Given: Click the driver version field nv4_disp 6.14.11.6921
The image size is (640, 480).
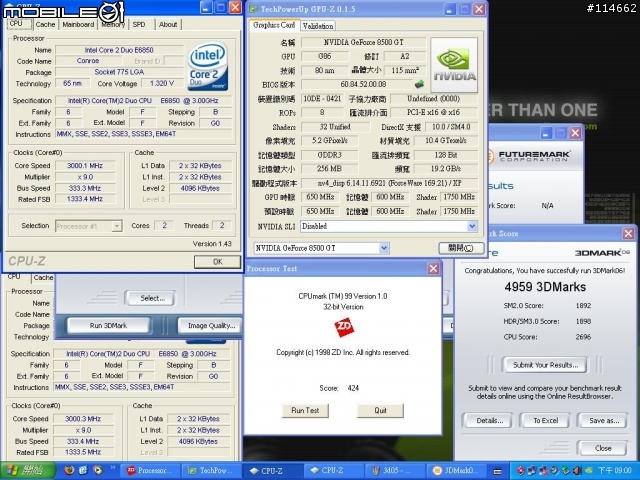Looking at the screenshot, I should coord(389,183).
